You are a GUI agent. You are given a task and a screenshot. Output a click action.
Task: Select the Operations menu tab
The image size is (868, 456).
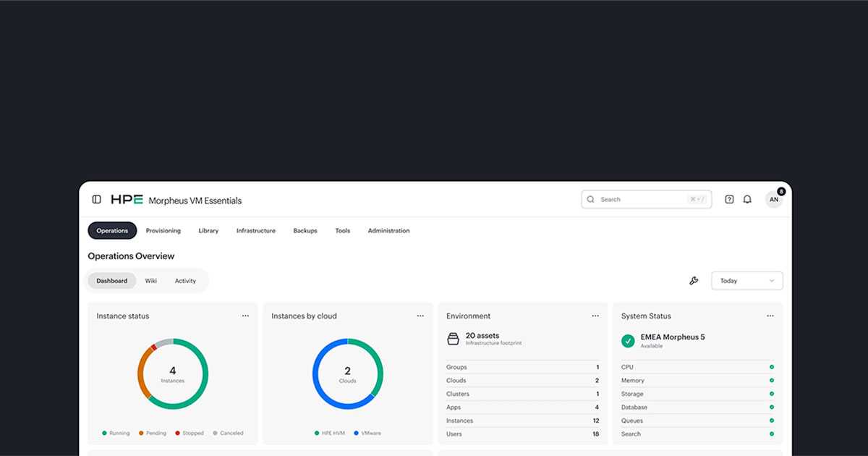tap(112, 231)
